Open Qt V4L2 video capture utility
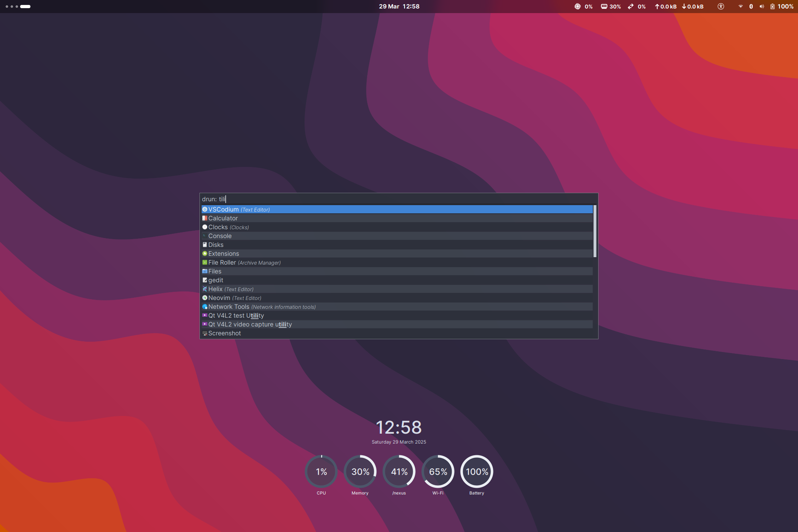Viewport: 798px width, 532px height. point(397,324)
